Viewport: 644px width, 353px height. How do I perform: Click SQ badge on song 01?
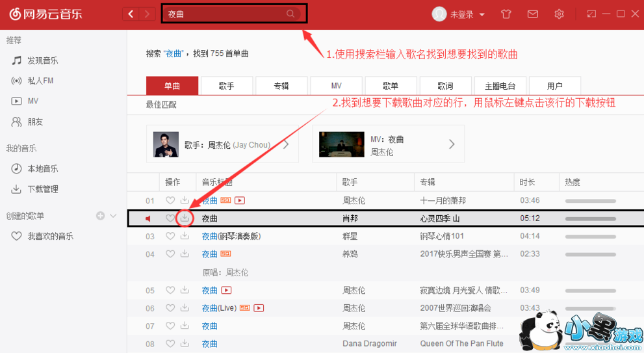[225, 200]
